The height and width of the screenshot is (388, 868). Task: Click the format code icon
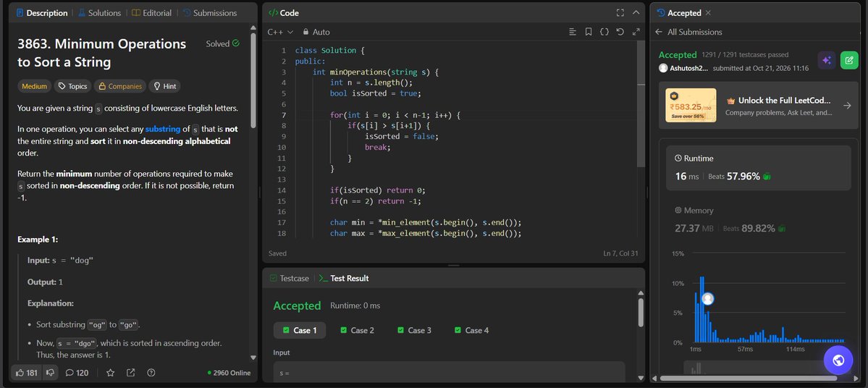[x=573, y=32]
